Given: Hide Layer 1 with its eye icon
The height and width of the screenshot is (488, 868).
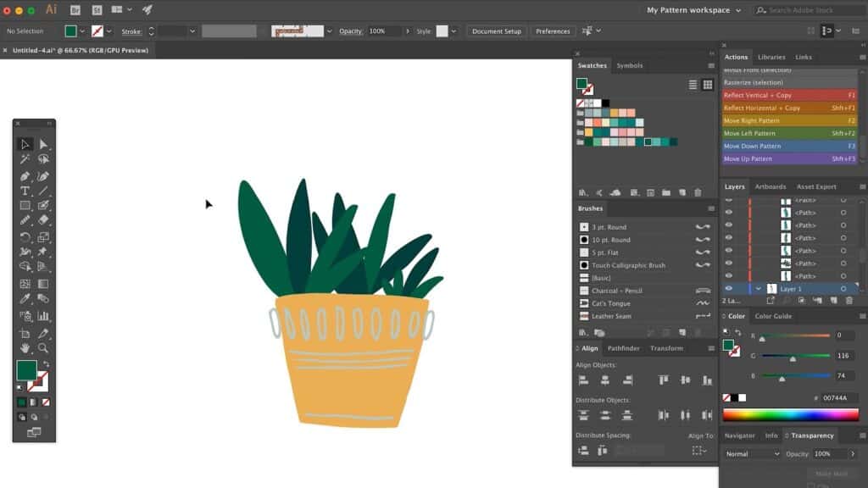Looking at the screenshot, I should coord(728,289).
